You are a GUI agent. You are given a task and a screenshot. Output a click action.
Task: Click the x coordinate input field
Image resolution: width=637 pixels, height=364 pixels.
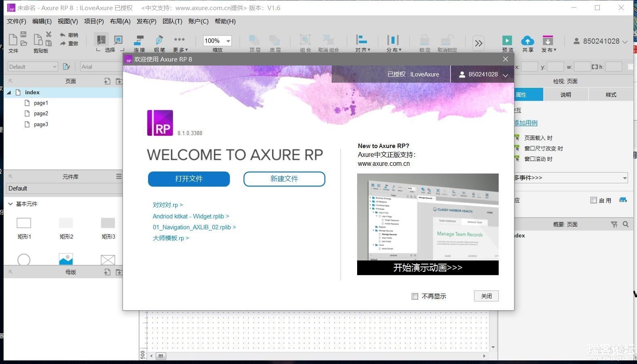pyautogui.click(x=529, y=67)
